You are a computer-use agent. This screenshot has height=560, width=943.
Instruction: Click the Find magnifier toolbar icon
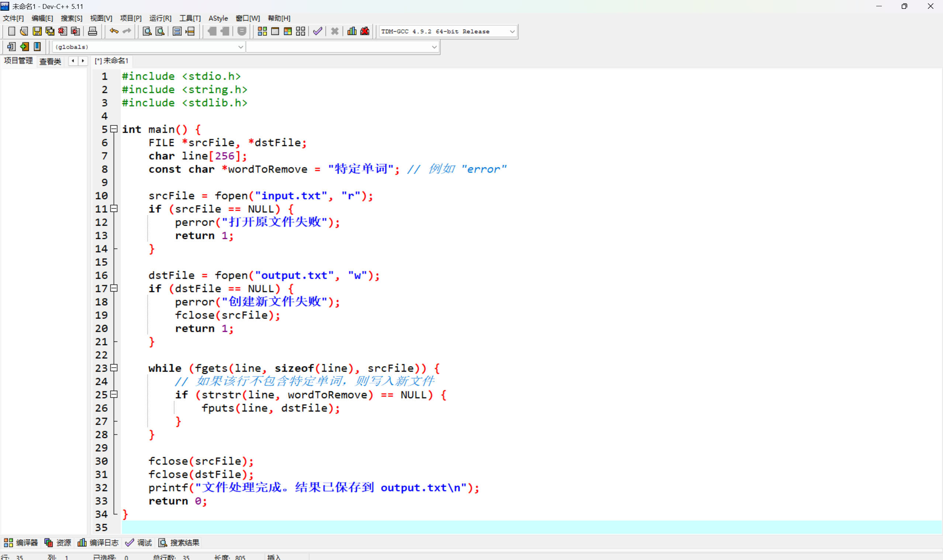click(x=147, y=31)
